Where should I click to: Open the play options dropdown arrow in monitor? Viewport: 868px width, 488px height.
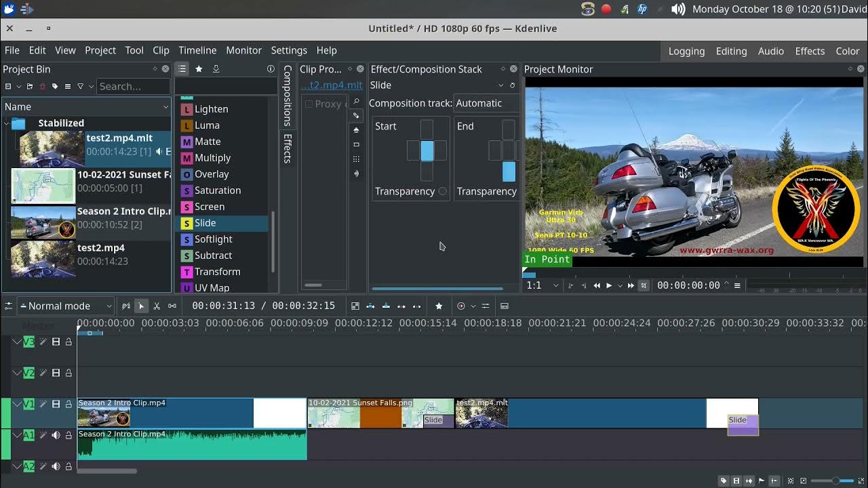(619, 286)
